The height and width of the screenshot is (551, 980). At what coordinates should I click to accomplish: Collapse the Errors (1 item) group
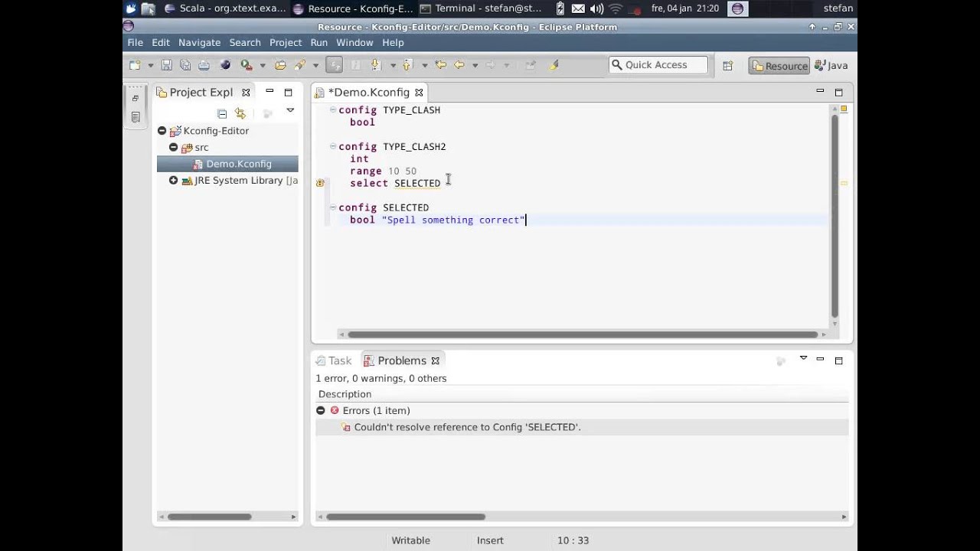321,411
